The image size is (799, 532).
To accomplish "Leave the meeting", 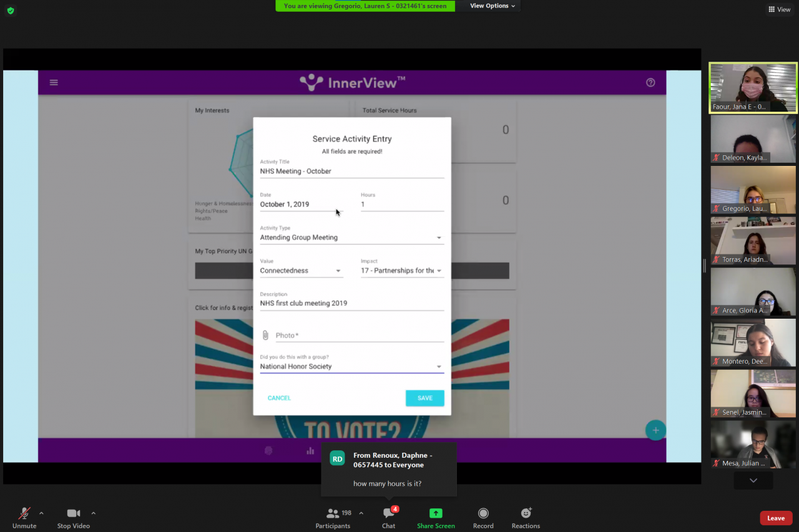I will 776,518.
